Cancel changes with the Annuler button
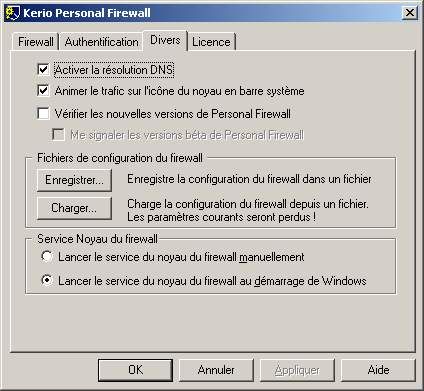The width and height of the screenshot is (424, 391). 216,370
